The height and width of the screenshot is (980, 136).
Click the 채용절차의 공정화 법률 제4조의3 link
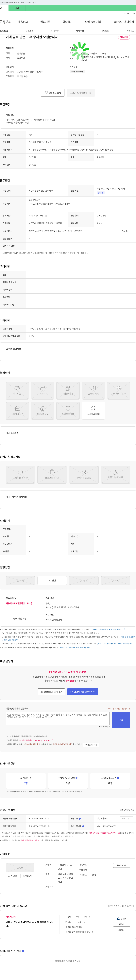(108, 629)
